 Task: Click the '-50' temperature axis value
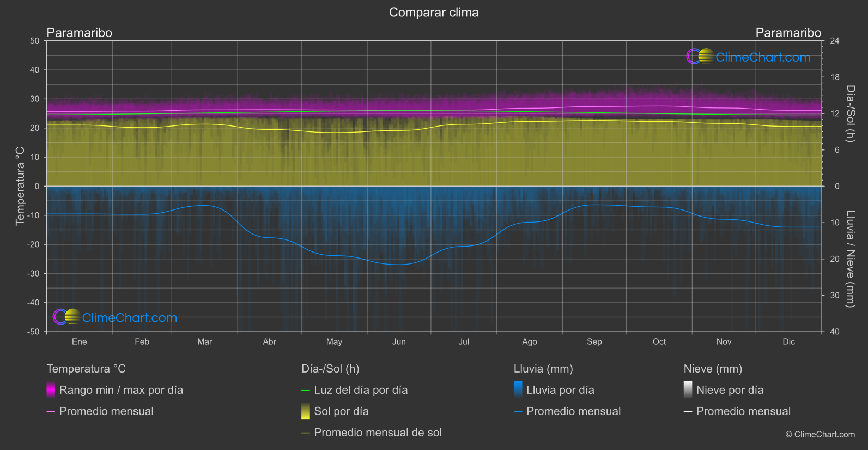coord(33,332)
